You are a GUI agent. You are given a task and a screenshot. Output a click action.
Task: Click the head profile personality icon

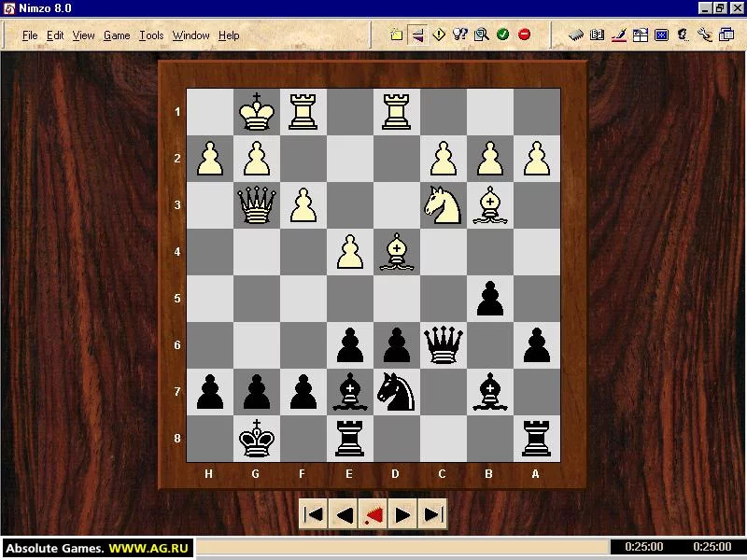tap(684, 35)
